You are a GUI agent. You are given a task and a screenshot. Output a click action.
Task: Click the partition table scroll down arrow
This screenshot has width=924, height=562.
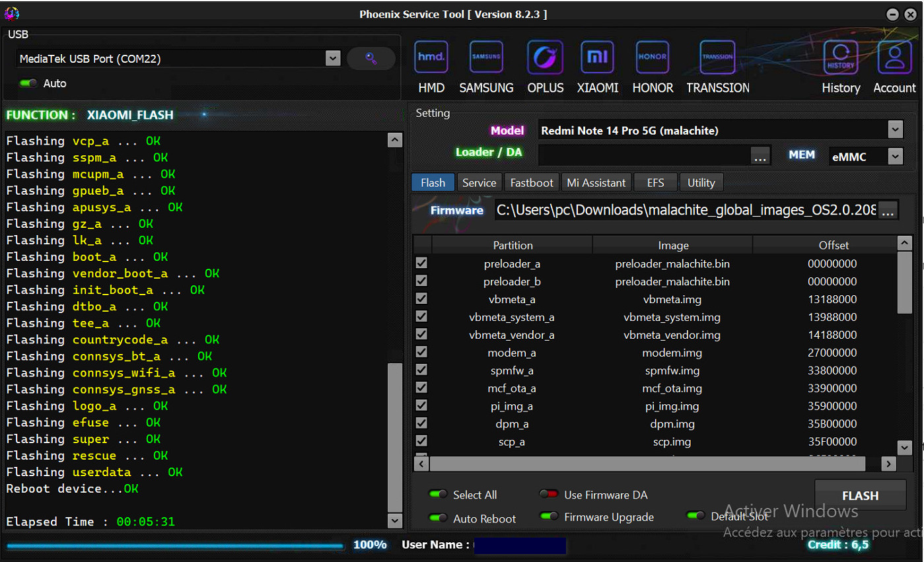(906, 448)
